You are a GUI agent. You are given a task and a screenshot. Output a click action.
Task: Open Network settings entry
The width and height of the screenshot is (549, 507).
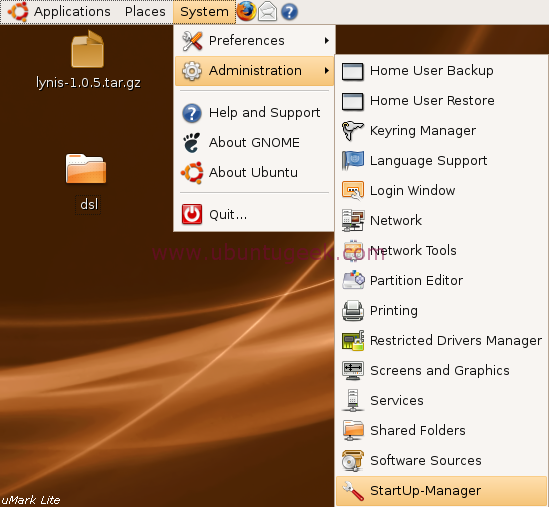coord(442,221)
